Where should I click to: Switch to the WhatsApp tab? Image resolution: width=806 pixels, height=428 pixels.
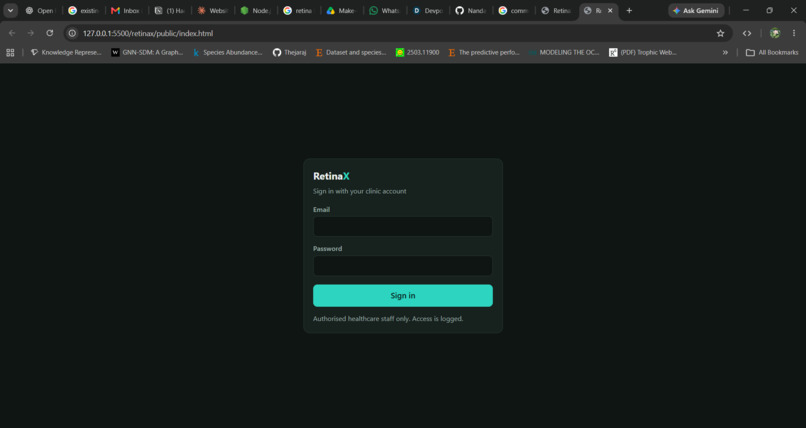point(384,10)
